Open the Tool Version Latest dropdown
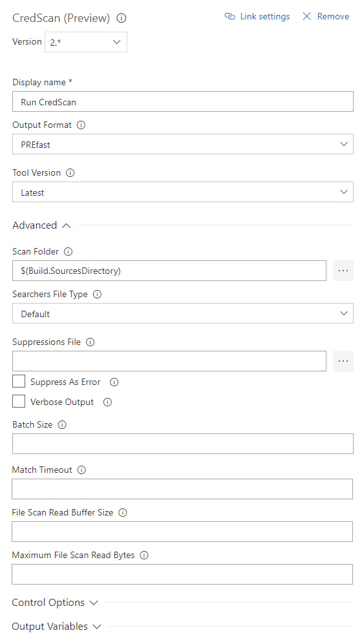Screen dimensions: 362x644 183,192
